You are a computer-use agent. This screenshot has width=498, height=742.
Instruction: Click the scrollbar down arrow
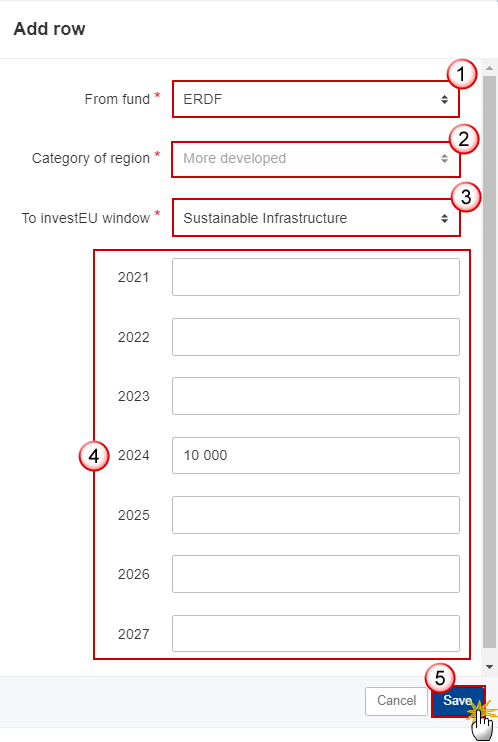pyautogui.click(x=489, y=667)
